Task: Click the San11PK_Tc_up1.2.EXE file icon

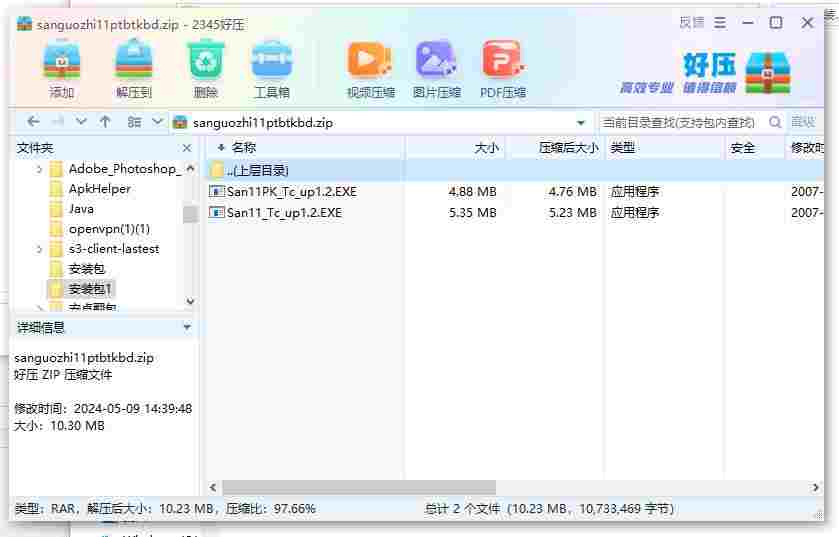Action: (216, 191)
